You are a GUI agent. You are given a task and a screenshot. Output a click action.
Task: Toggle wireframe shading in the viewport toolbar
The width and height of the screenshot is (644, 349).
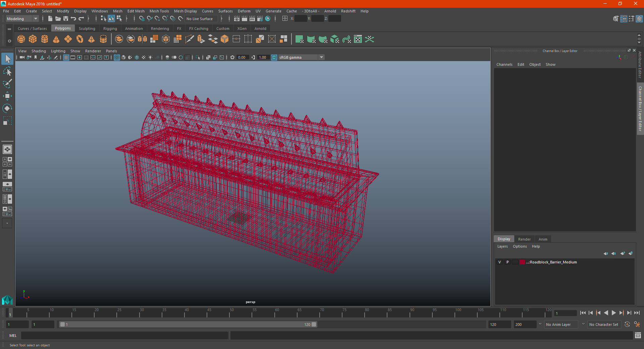(x=117, y=57)
